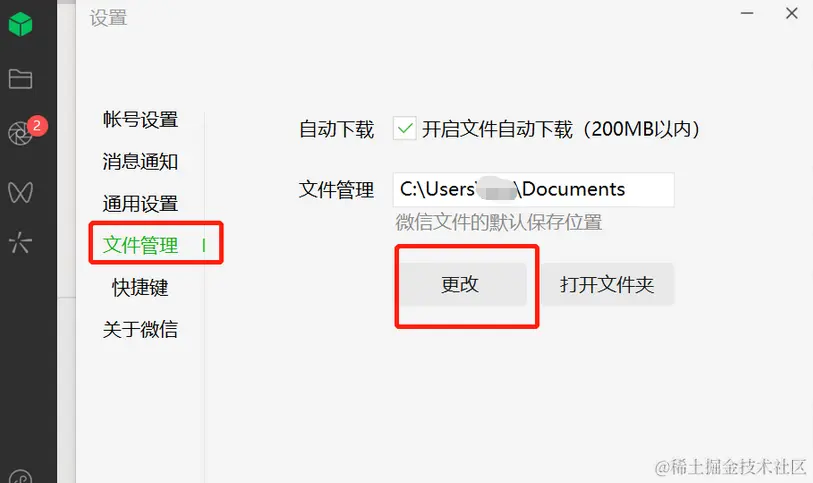This screenshot has height=483, width=813.
Task: Close the 设置 window
Action: [791, 13]
